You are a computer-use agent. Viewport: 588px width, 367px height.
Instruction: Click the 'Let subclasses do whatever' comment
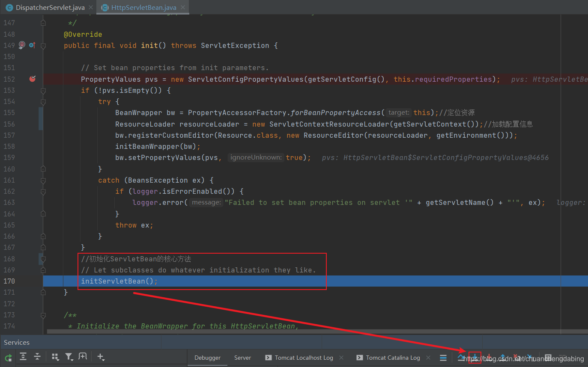198,270
